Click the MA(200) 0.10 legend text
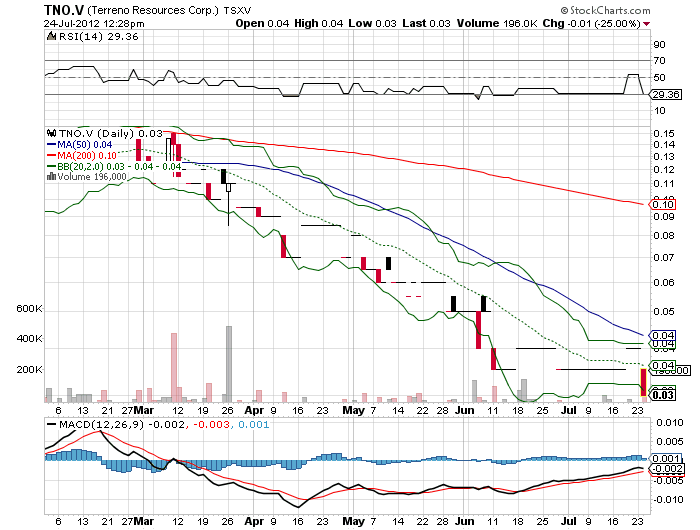This screenshot has width=700, height=530. tap(87, 155)
